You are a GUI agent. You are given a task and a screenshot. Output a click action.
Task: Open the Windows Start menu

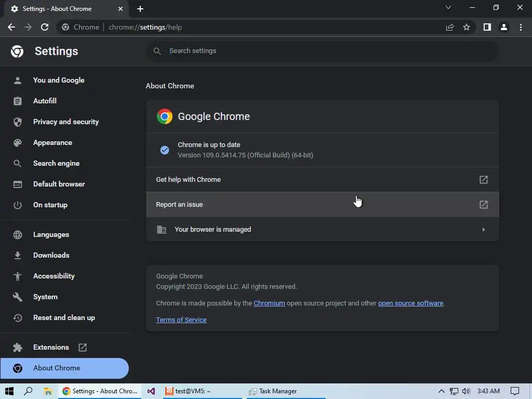click(9, 391)
